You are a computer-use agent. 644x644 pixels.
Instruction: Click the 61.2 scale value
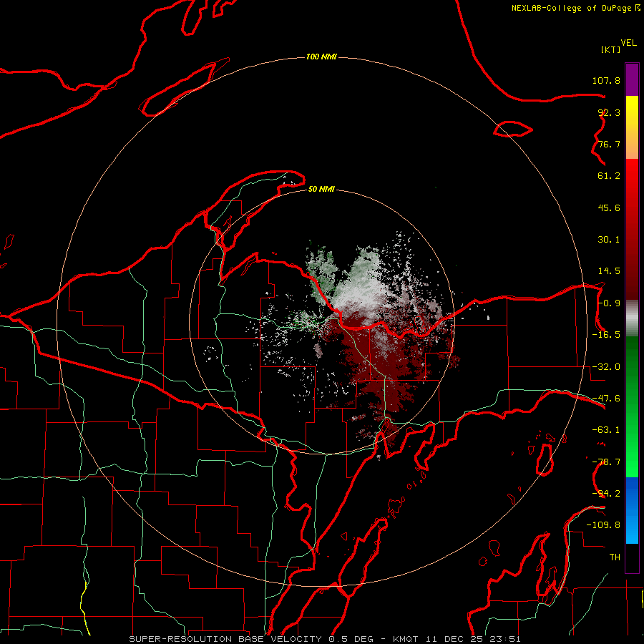[x=609, y=176]
